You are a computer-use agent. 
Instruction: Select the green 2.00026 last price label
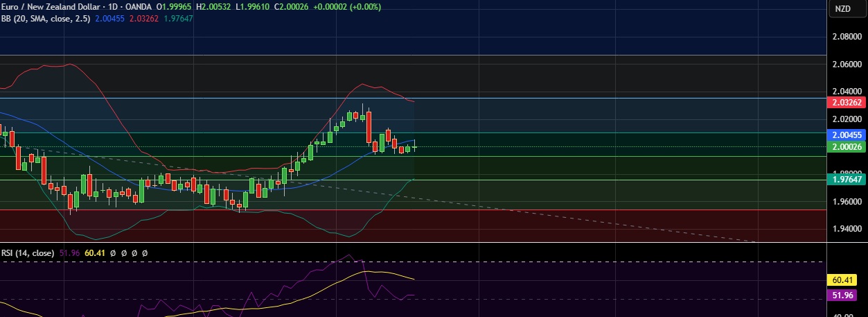click(848, 146)
